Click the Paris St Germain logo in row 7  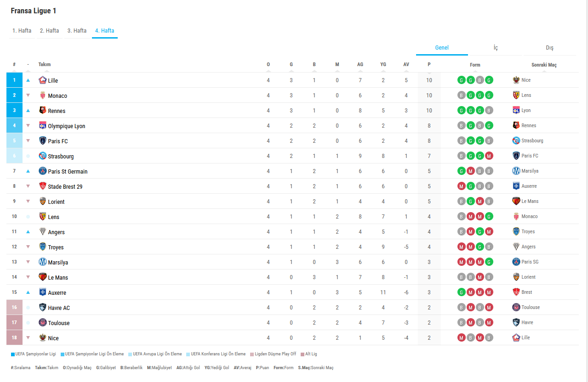pos(43,171)
